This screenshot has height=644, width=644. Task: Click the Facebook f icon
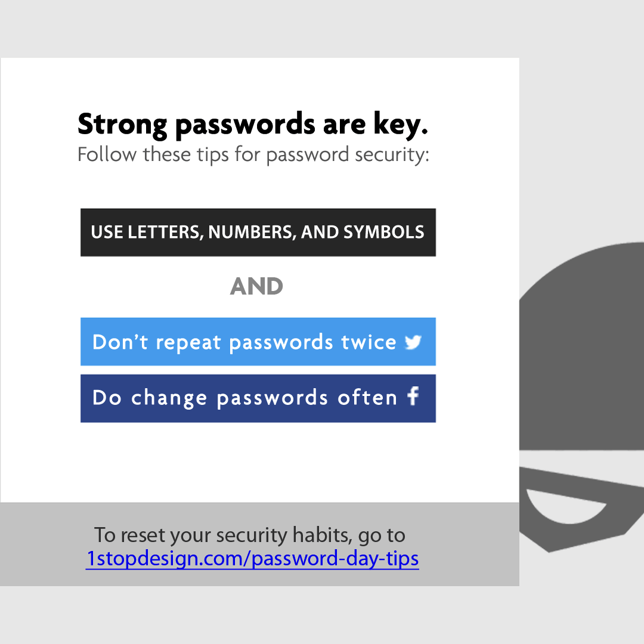coord(413,397)
